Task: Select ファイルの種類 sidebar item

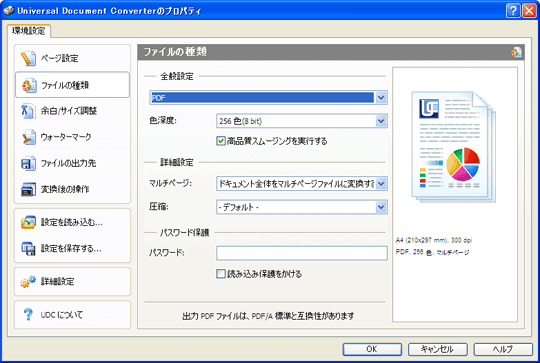Action: [72, 85]
